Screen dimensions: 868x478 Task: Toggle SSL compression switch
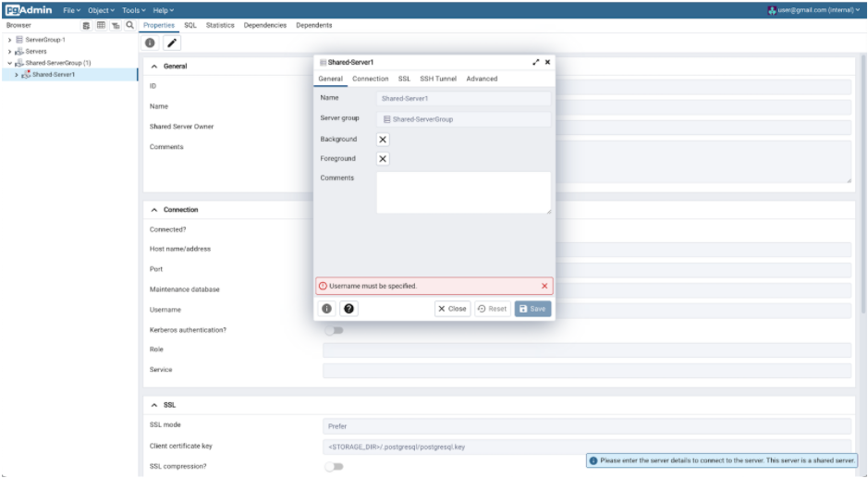(334, 466)
